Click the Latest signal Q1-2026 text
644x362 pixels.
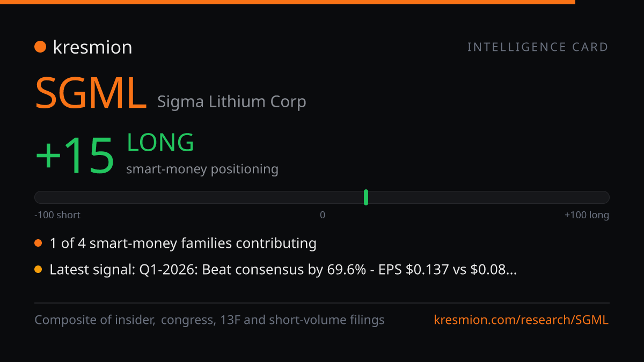(283, 270)
